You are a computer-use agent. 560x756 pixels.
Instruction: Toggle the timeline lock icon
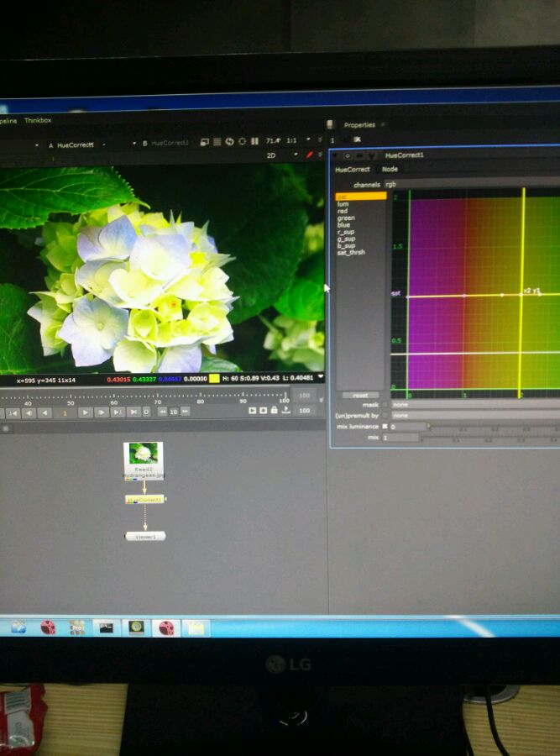click(x=275, y=410)
